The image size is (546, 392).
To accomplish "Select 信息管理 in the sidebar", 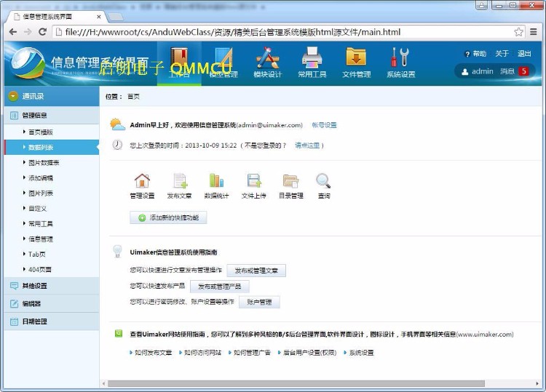I will tap(41, 239).
